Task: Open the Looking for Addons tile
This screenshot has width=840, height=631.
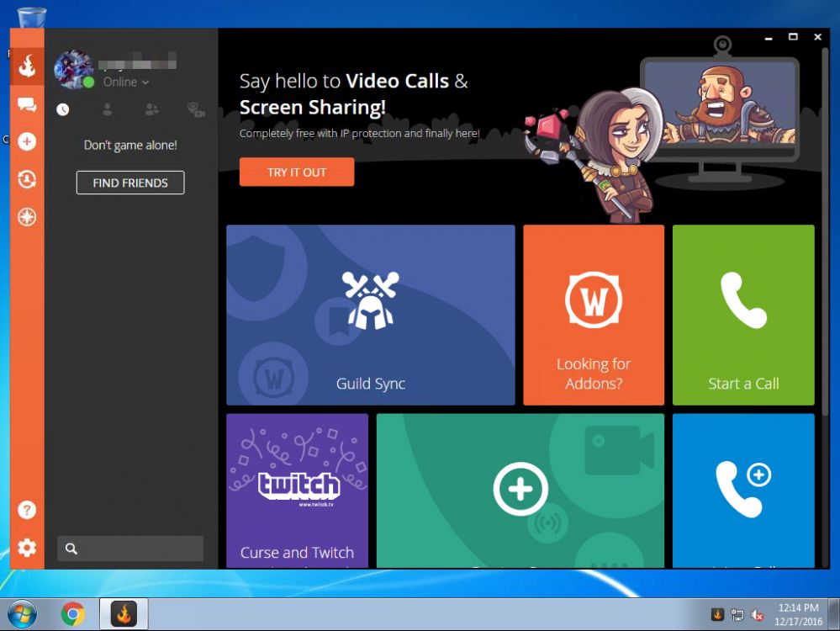Action: (x=594, y=315)
